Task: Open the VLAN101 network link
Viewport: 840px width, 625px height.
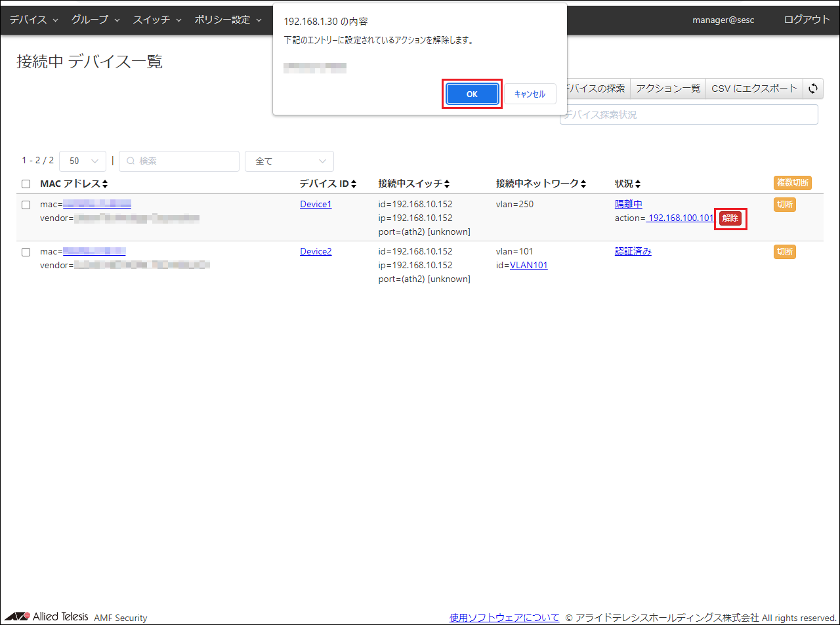Action: (528, 266)
